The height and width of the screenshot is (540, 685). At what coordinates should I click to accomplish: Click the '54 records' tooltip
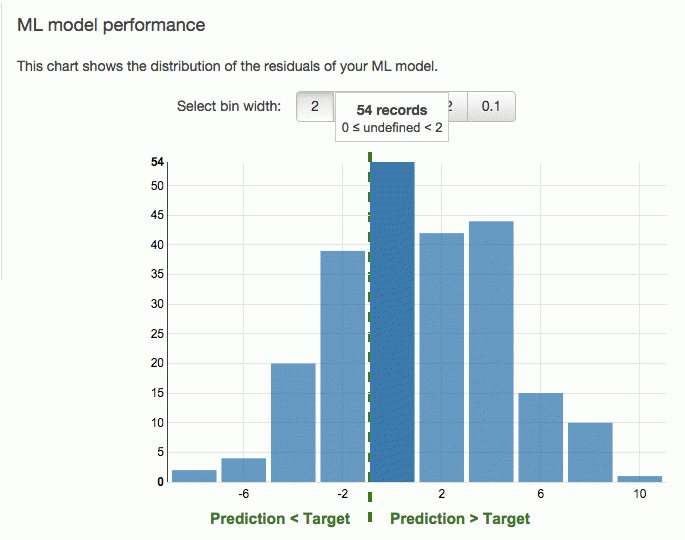pyautogui.click(x=392, y=117)
